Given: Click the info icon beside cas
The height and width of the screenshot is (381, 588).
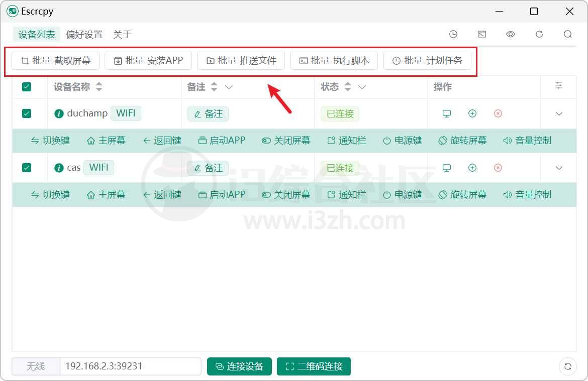Looking at the screenshot, I should pos(59,168).
